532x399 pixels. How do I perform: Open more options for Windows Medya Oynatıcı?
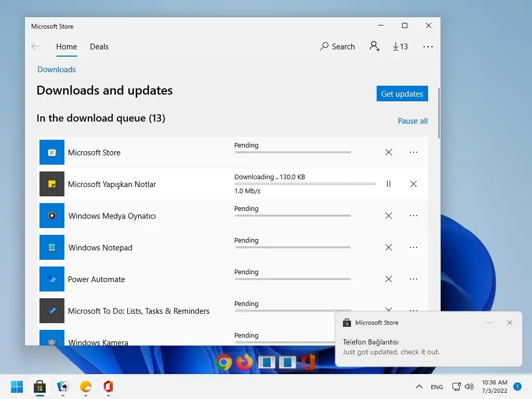coord(413,216)
